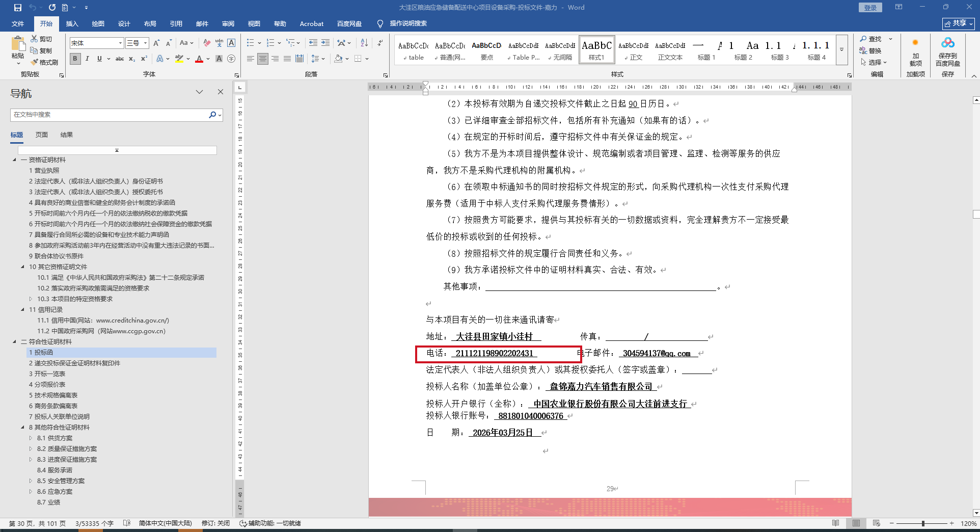
Task: Open the 文件 (File) menu
Action: pos(18,23)
